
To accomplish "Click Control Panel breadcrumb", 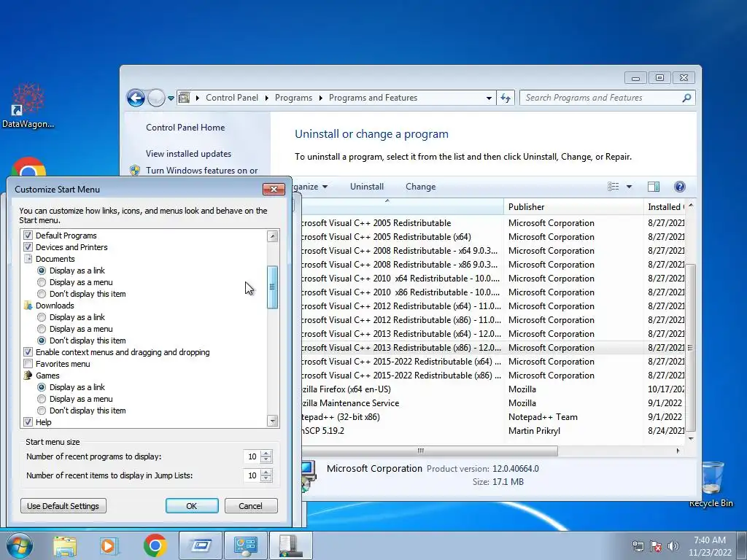I will click(x=231, y=98).
